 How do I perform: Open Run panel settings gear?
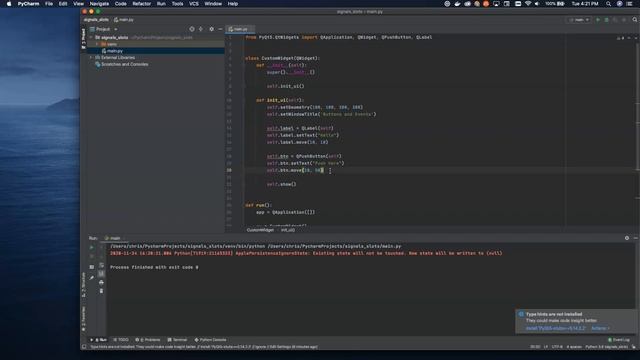pyautogui.click(x=627, y=238)
